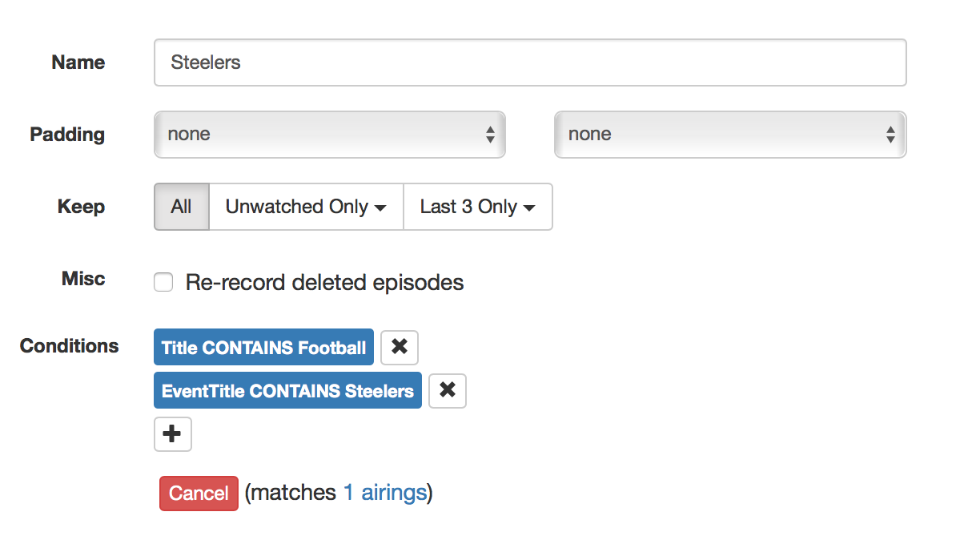Select the All keep option
This screenshot has width=980, height=540.
181,207
